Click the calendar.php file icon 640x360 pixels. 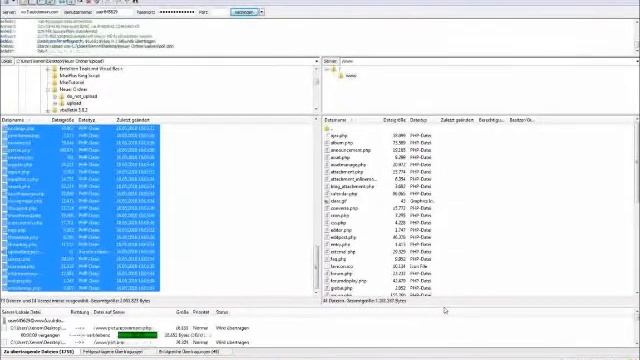327,194
